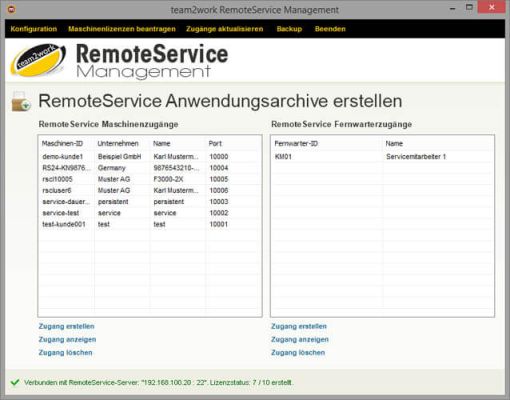Maximize the RemoteService Management window
The image size is (510, 400).
click(x=469, y=7)
